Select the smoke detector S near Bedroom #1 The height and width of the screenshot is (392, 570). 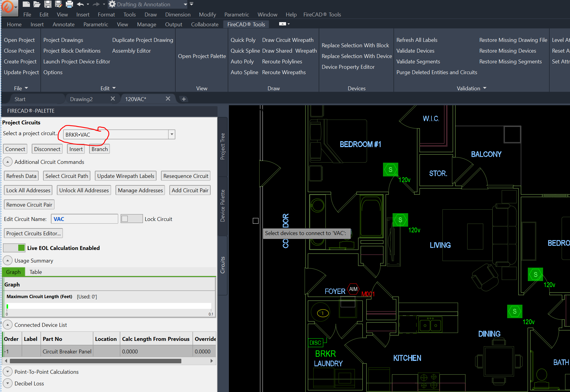coord(390,170)
